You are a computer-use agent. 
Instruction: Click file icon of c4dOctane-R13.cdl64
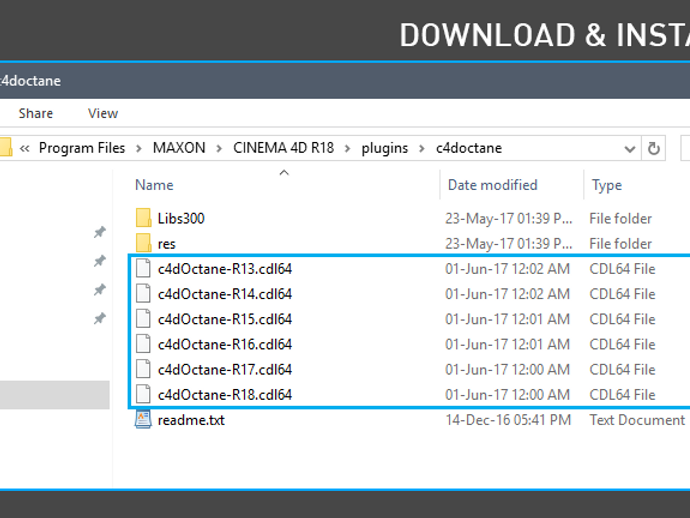coord(143,268)
